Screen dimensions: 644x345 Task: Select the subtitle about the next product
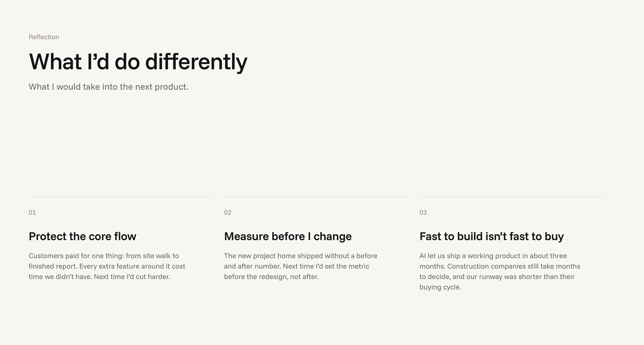tap(109, 87)
